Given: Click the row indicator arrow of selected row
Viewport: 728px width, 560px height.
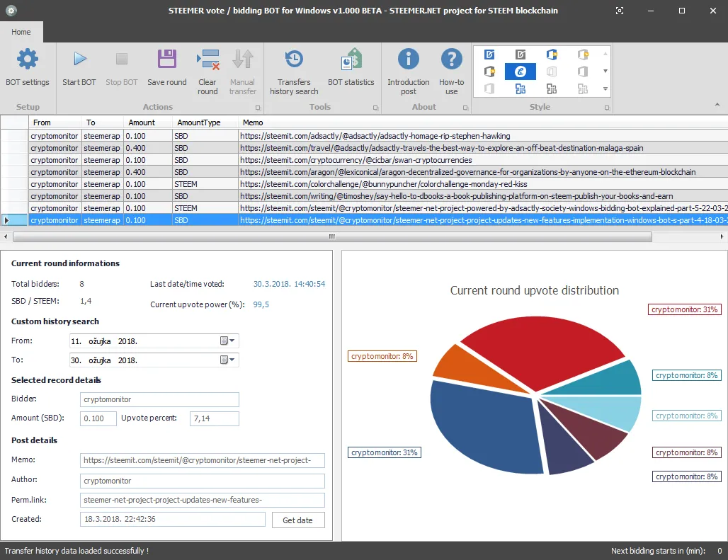Looking at the screenshot, I should pos(6,220).
